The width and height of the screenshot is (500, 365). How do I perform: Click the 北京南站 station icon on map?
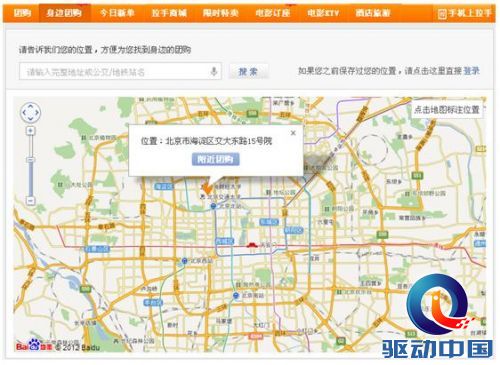[236, 295]
